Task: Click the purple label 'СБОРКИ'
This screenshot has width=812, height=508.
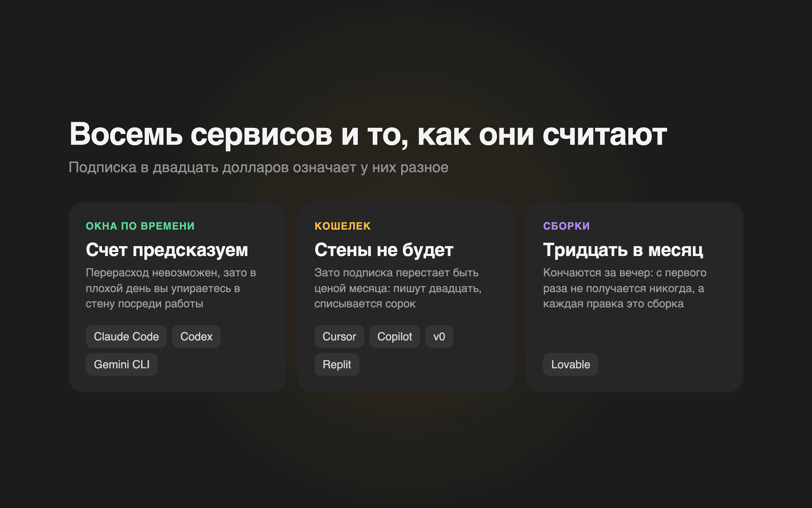Action: (x=566, y=226)
